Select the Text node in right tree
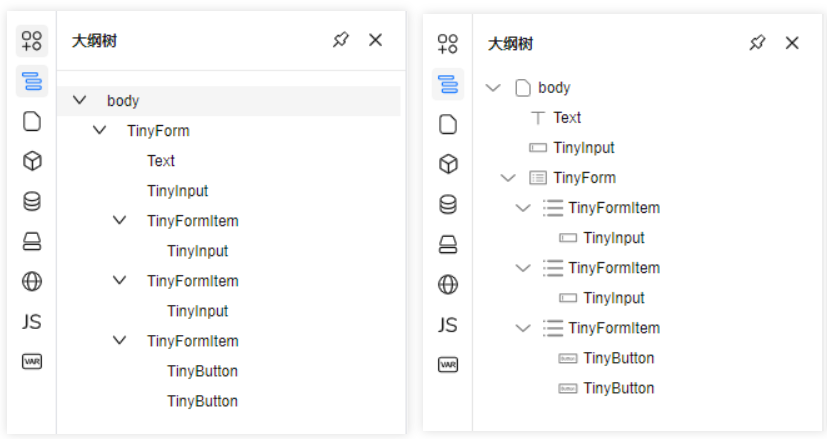The width and height of the screenshot is (827, 439). coord(567,118)
